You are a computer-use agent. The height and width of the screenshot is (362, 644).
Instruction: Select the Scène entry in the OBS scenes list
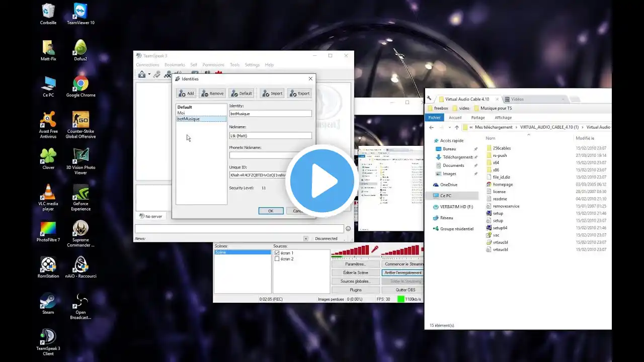[x=243, y=252]
